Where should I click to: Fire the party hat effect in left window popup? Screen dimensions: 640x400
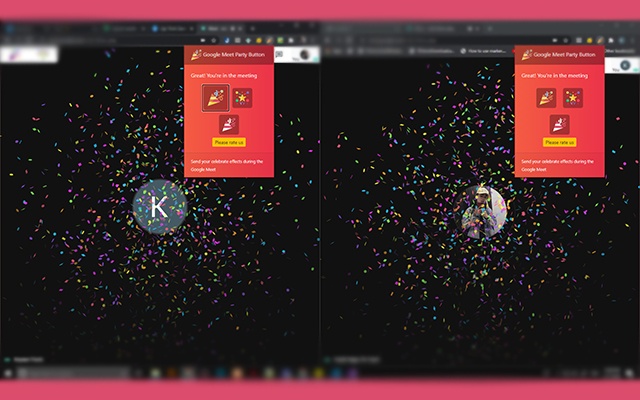coord(229,124)
